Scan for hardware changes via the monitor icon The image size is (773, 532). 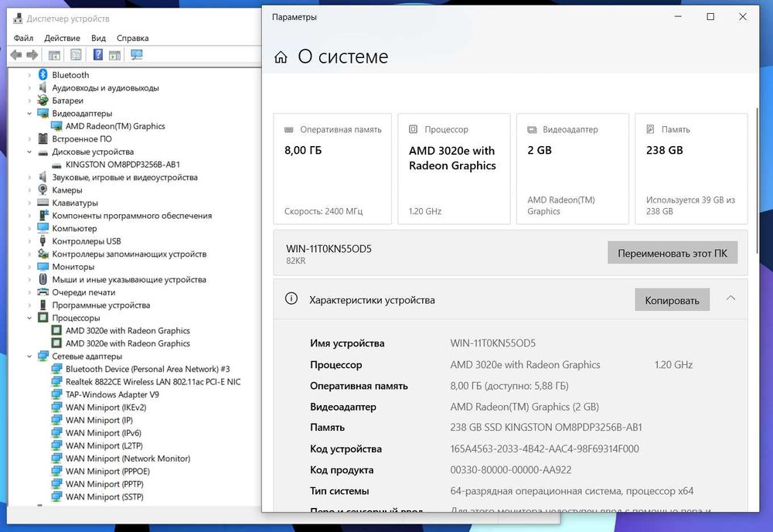pos(137,55)
